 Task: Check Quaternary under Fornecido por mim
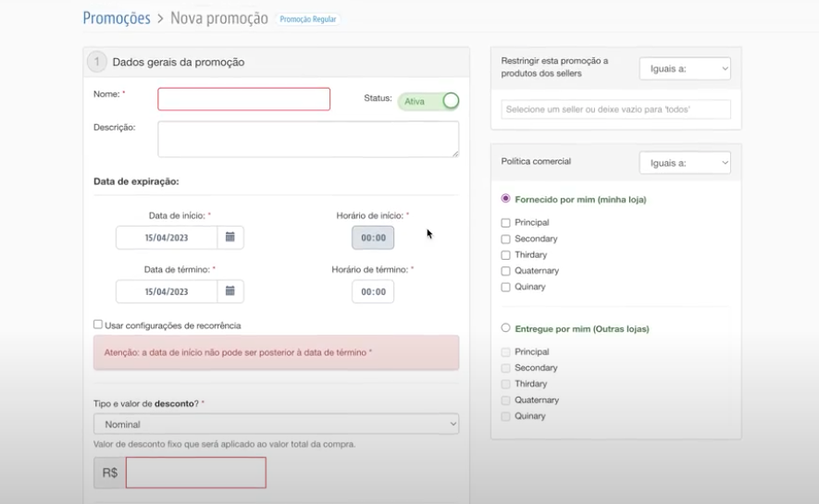tap(505, 271)
